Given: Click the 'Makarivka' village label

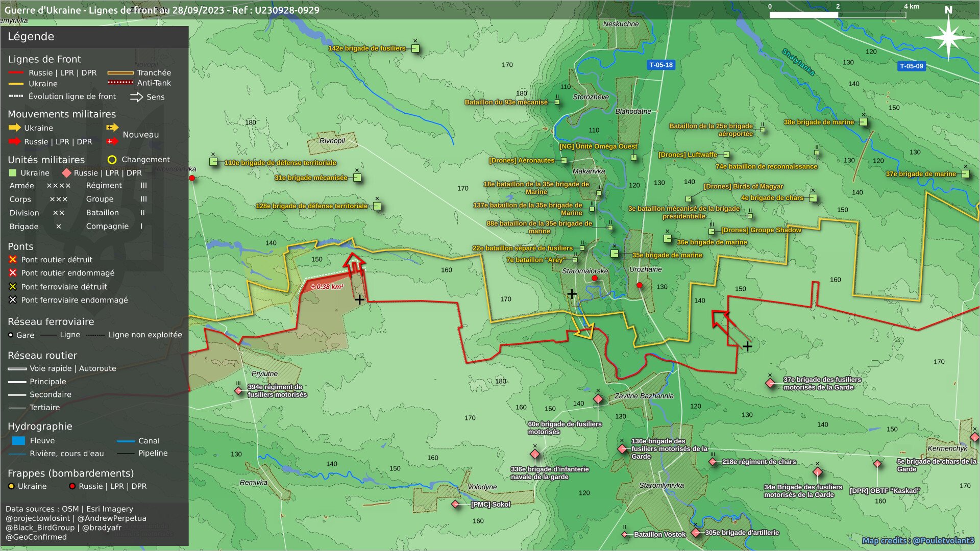Looking at the screenshot, I should [589, 171].
